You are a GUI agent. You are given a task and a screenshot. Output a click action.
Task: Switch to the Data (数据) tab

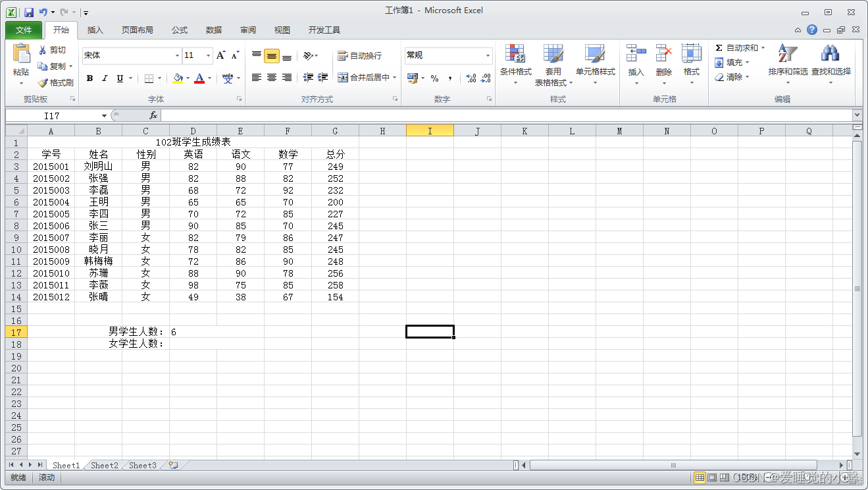point(214,30)
